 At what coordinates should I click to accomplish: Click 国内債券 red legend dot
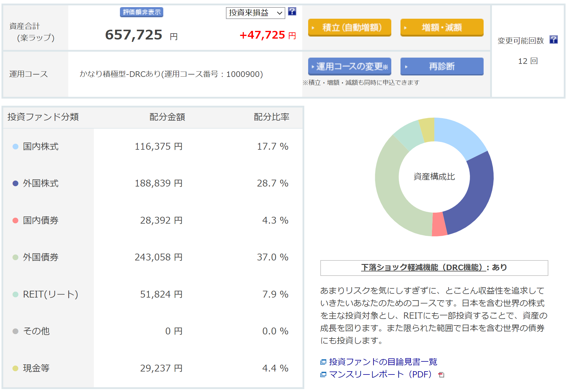pos(15,220)
